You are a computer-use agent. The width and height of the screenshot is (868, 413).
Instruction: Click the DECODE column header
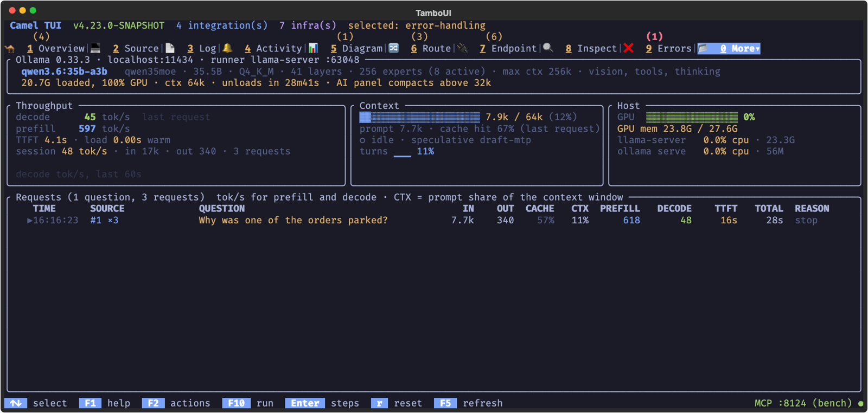pos(674,209)
